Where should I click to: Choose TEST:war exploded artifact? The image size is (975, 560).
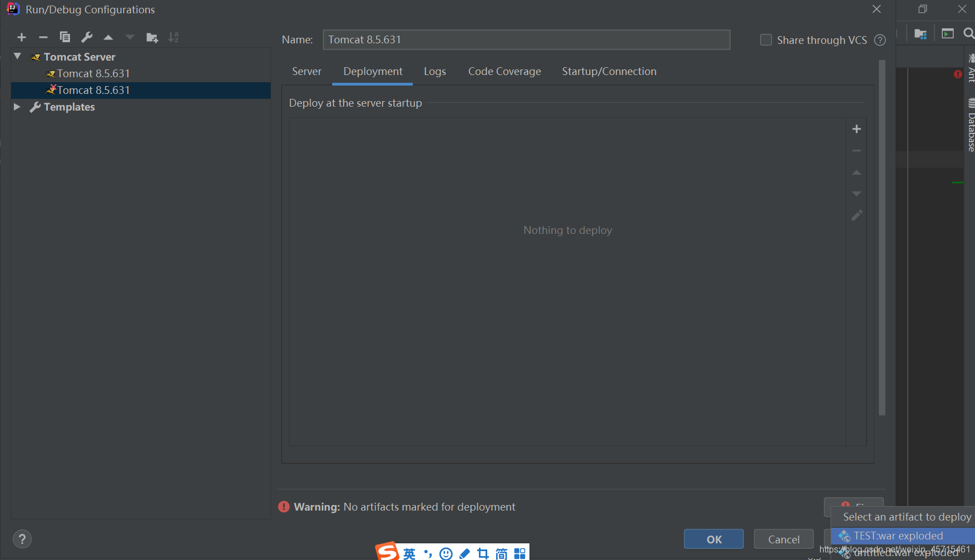(x=903, y=536)
